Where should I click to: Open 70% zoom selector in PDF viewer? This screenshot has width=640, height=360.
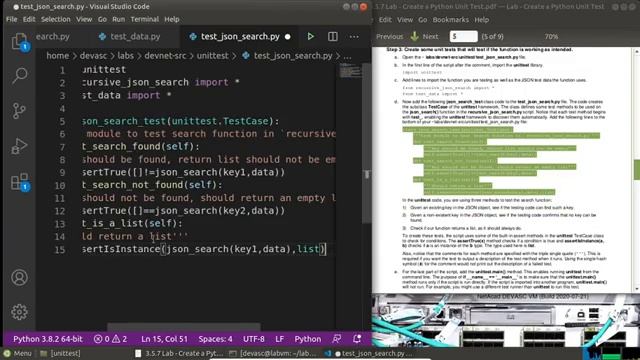coord(551,37)
